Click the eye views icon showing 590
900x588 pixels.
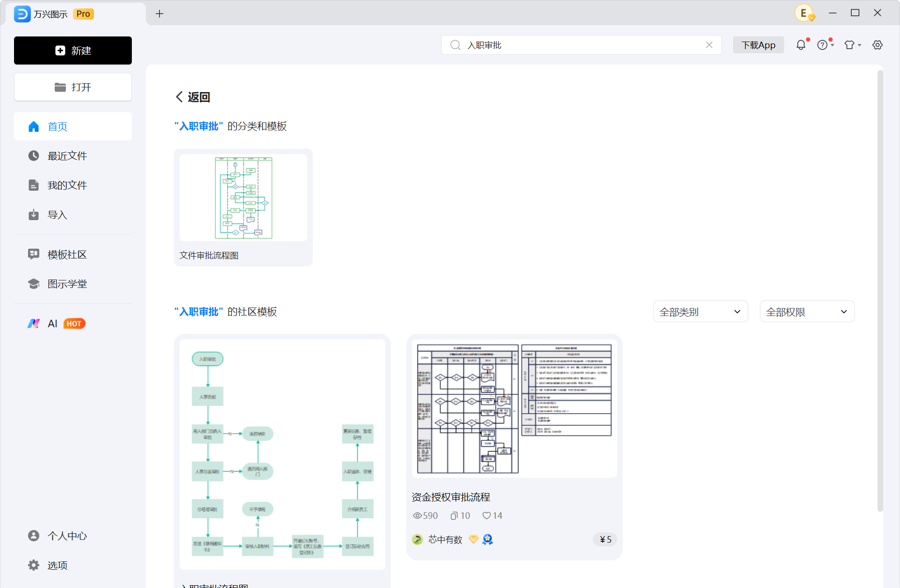click(x=418, y=516)
